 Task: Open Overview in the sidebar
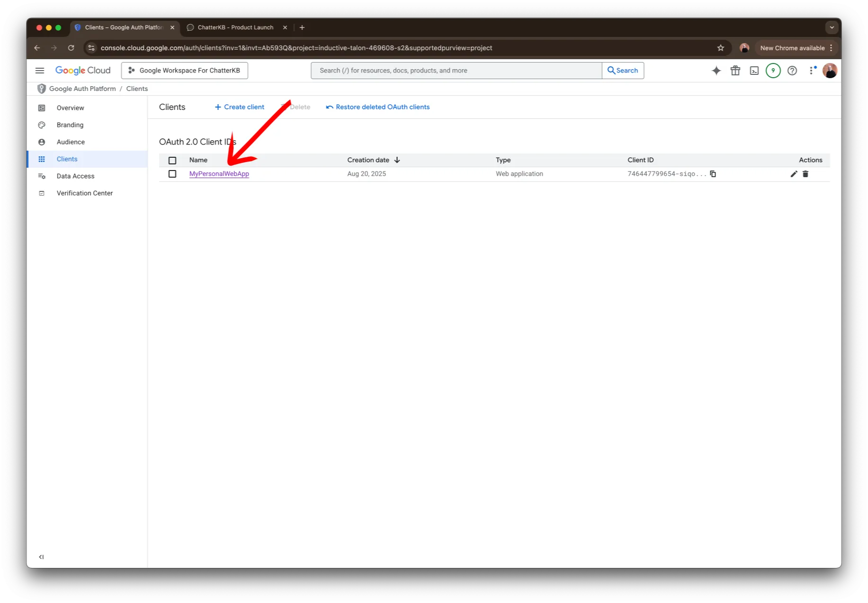tap(70, 108)
